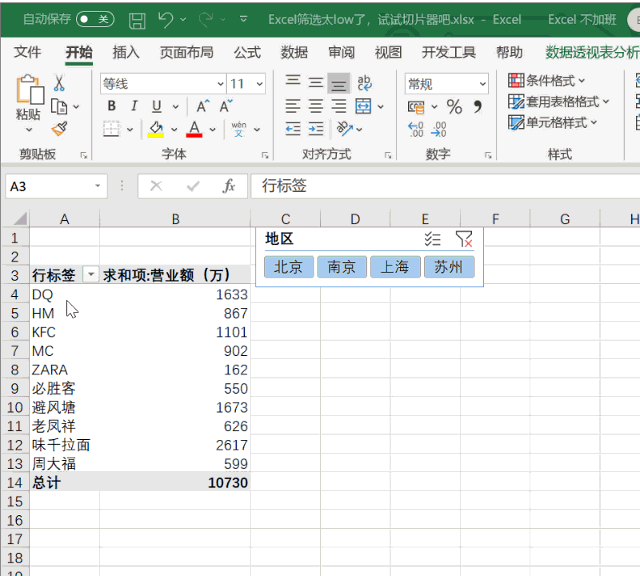Click the Undo arrow icon
This screenshot has width=640, height=576.
[x=166, y=19]
